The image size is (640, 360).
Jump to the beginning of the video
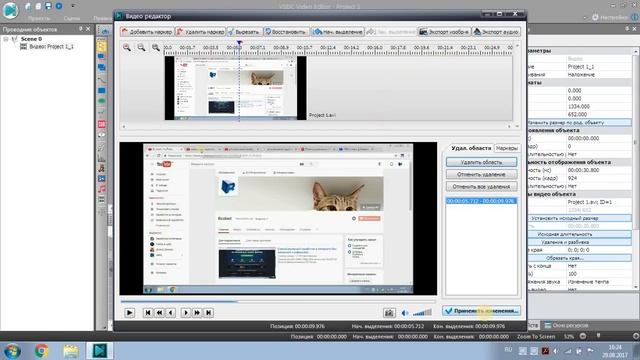pyautogui.click(x=148, y=313)
